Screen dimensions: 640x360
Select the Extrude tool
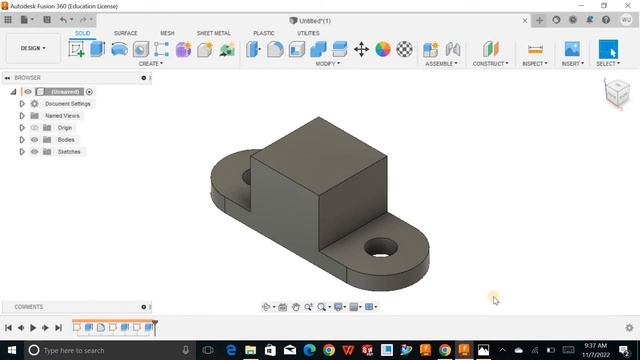pyautogui.click(x=98, y=49)
